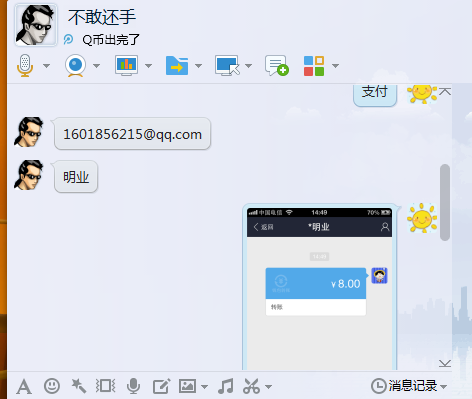Expand 消息记录 dropdown arrow
The height and width of the screenshot is (399, 472).
point(443,387)
